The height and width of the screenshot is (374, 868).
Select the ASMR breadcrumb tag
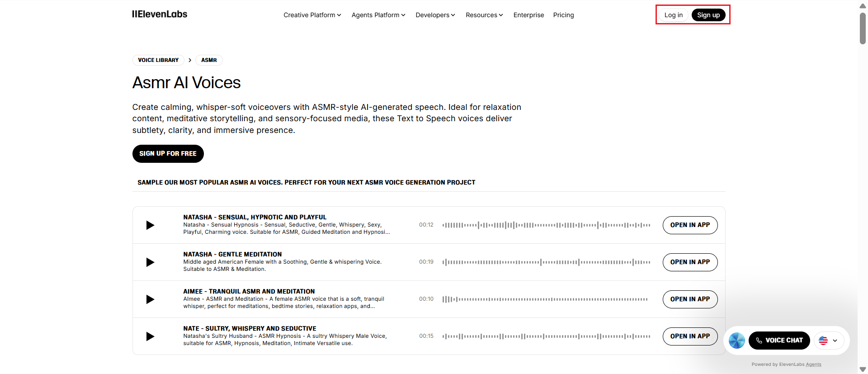[209, 60]
